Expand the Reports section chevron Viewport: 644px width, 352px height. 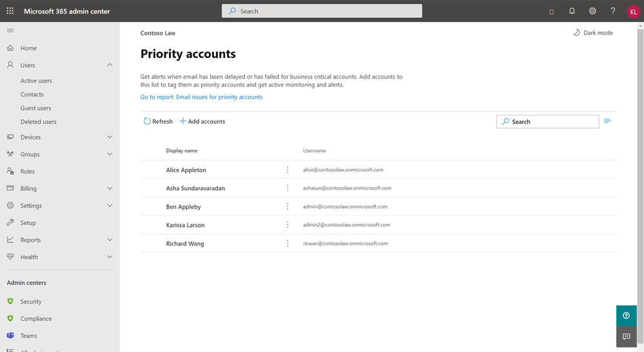[110, 239]
